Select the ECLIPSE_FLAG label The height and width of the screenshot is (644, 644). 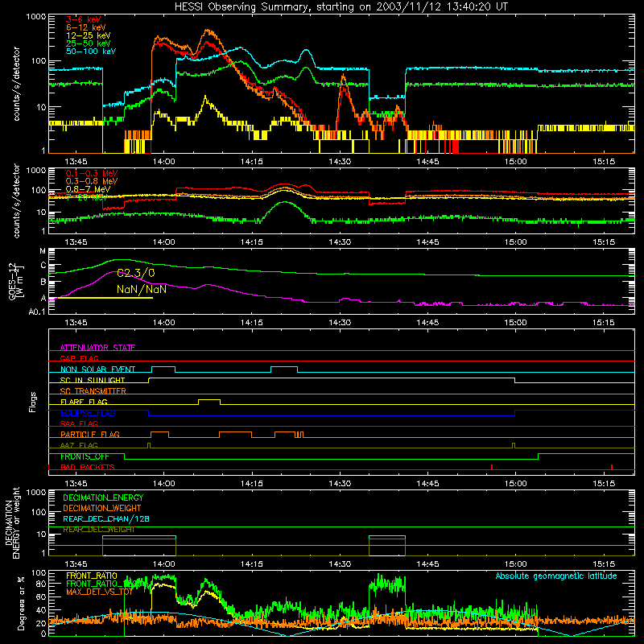(88, 413)
